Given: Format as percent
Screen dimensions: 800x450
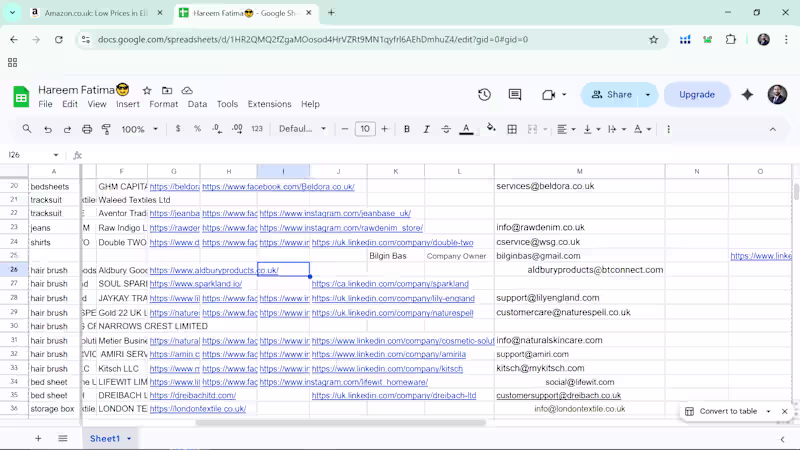Looking at the screenshot, I should [197, 129].
